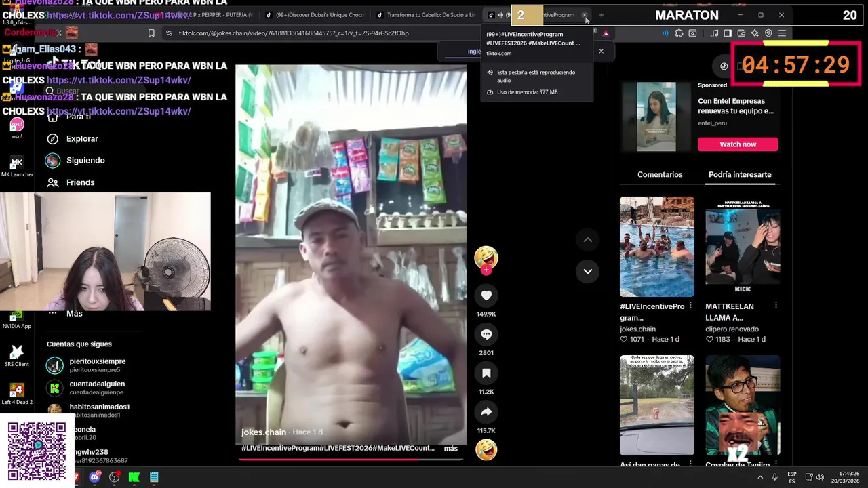Open the pool party recommended video thumbnail
Screen dimensions: 868x488
click(657, 247)
